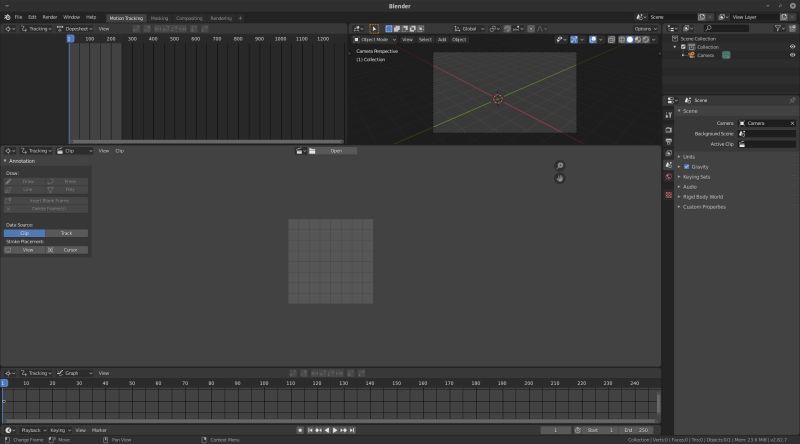
Task: Switch to the Rendering workspace tab
Action: (x=221, y=18)
